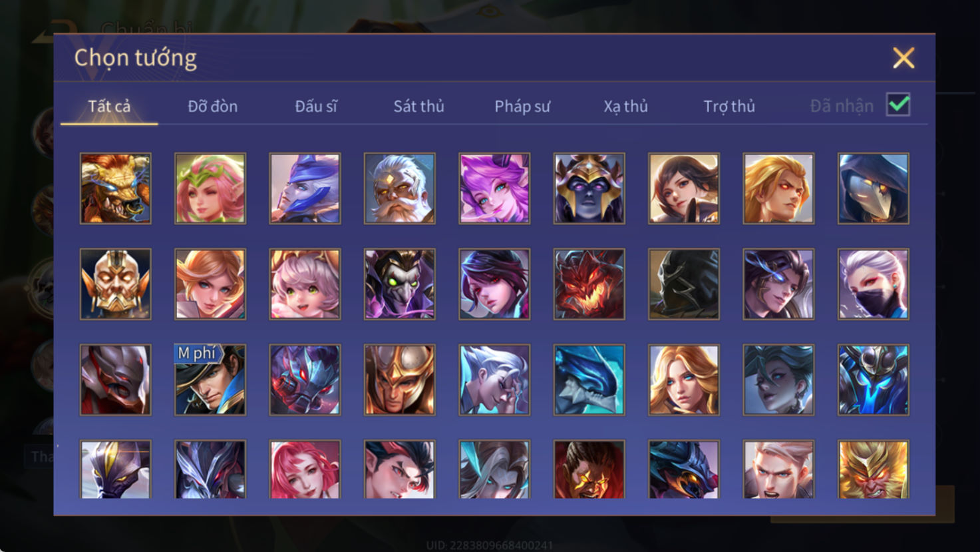Open the 'Trợ thủ' tab
The image size is (980, 552).
click(x=729, y=106)
